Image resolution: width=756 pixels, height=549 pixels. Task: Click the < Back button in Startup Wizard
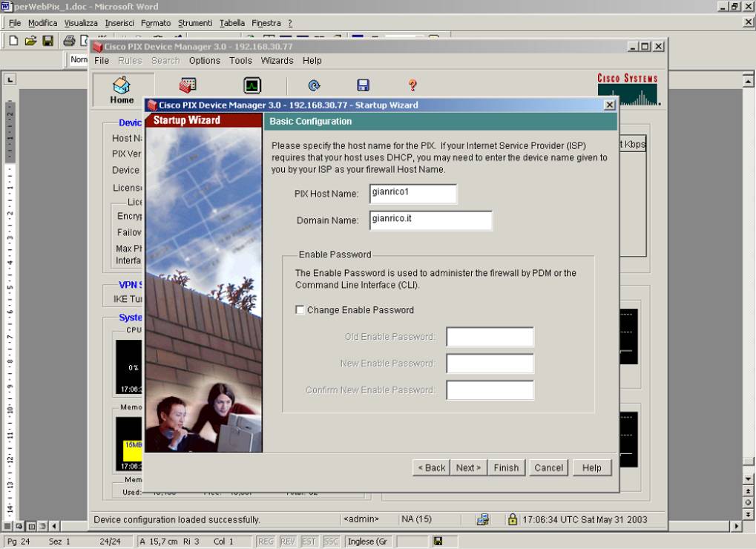pos(432,467)
